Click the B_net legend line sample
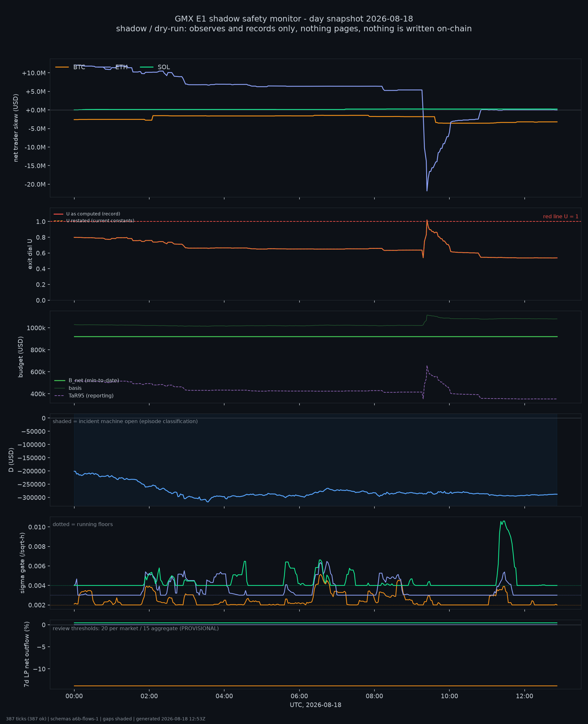Viewport: 588px width, 724px height. (x=60, y=380)
